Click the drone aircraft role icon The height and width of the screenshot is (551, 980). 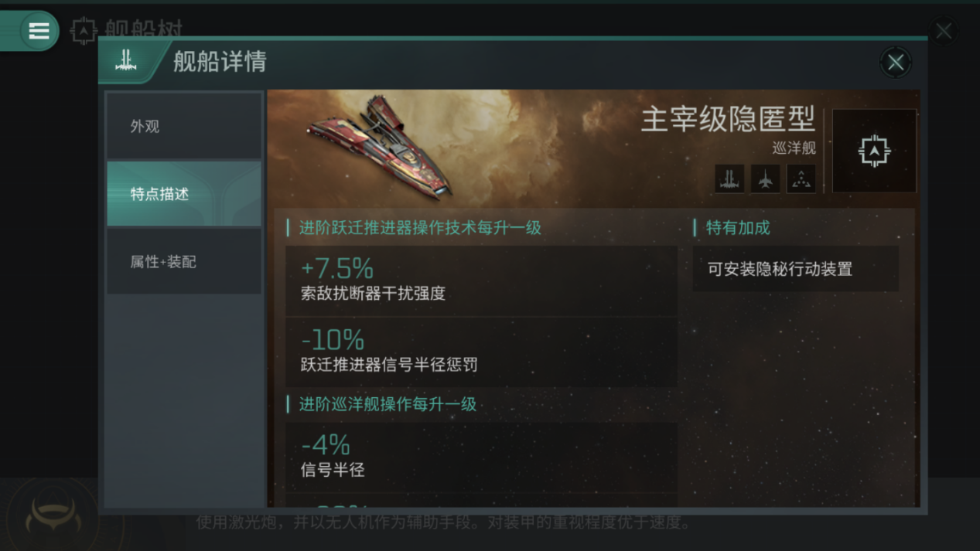(x=765, y=179)
